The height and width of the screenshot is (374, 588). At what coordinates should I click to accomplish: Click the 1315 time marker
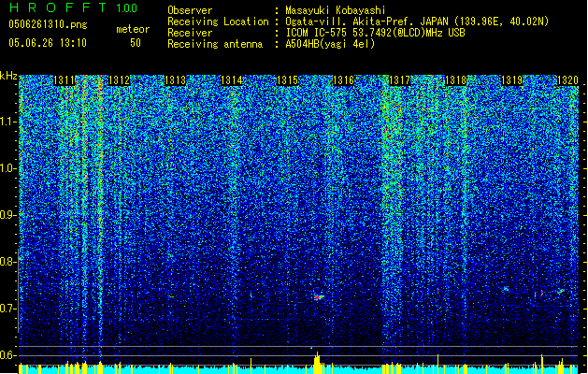pos(287,80)
